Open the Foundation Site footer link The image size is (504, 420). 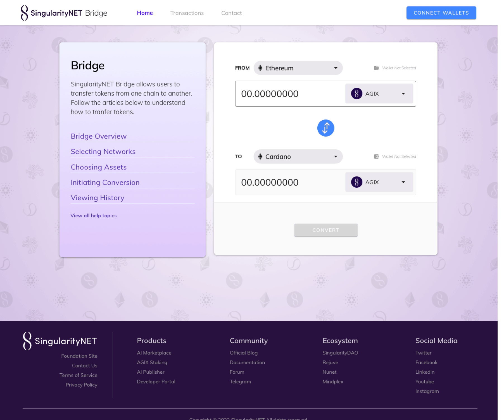coord(79,356)
